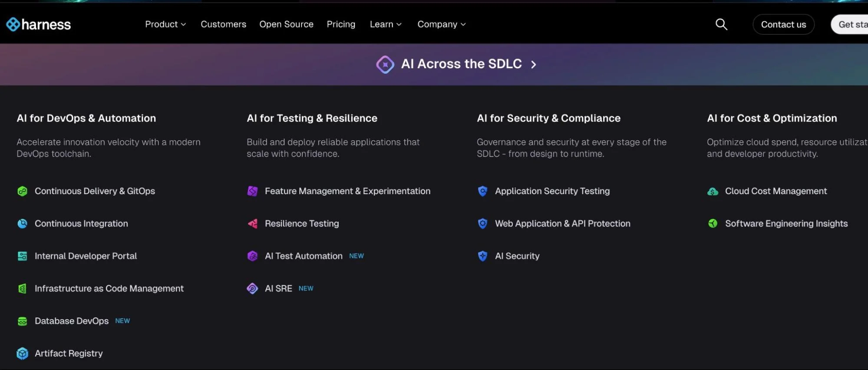Open Continuous Delivery & GitOps link
The height and width of the screenshot is (370, 868).
(x=95, y=191)
